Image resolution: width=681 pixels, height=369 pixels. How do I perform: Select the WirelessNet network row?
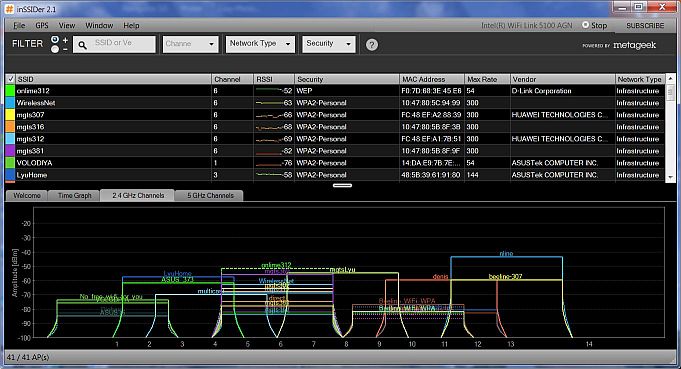click(x=335, y=103)
